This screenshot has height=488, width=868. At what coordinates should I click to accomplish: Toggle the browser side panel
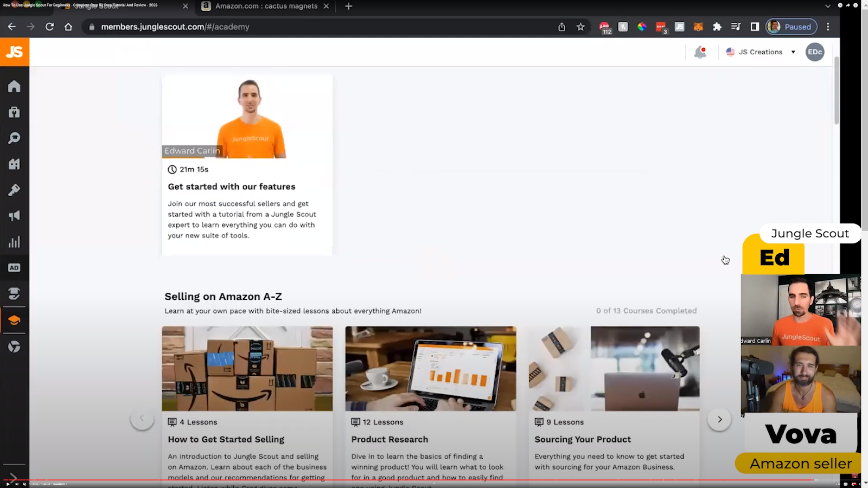[x=755, y=27]
